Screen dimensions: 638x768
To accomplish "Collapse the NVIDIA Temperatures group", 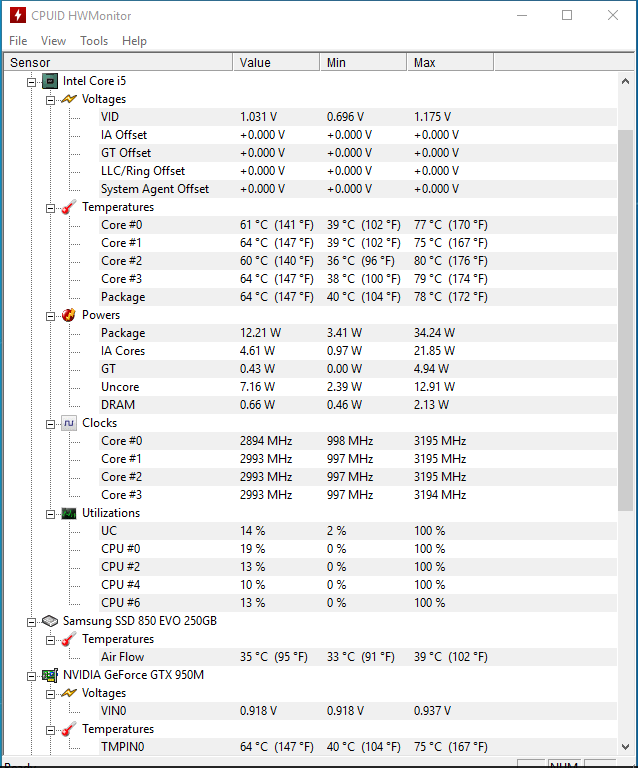I will click(50, 730).
